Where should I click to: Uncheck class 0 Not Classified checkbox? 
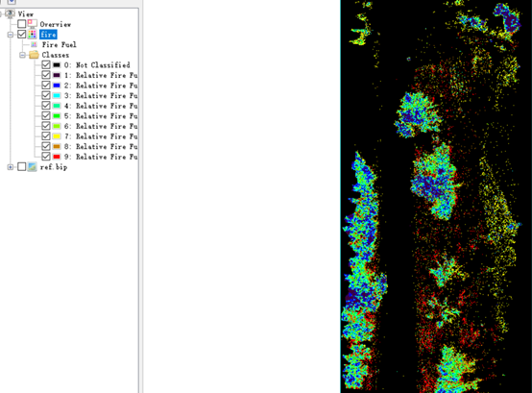46,64
